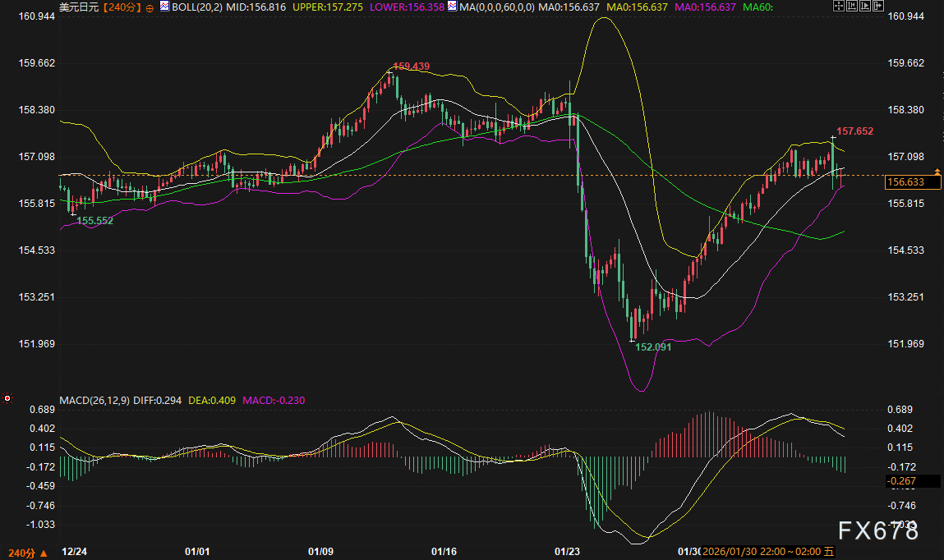
Task: Click the 159.439 high price marker
Action: 412,66
